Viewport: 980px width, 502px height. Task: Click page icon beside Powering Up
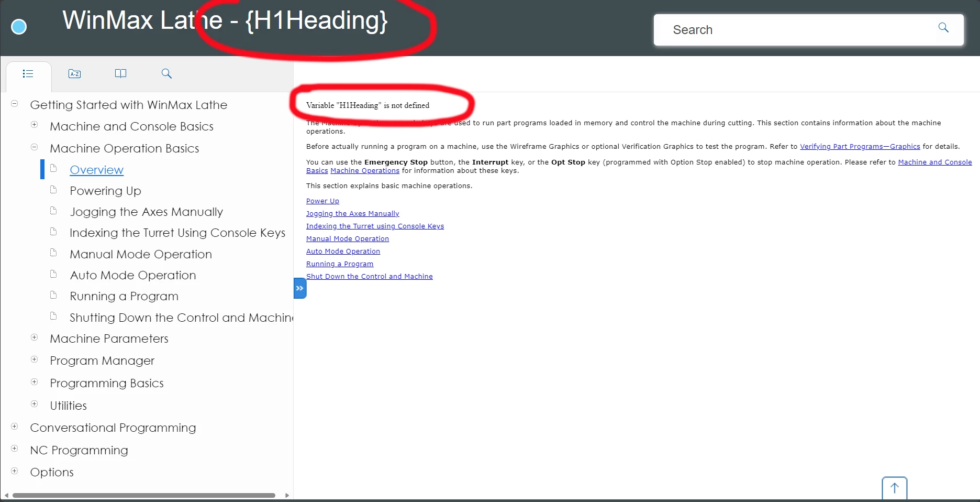point(53,189)
